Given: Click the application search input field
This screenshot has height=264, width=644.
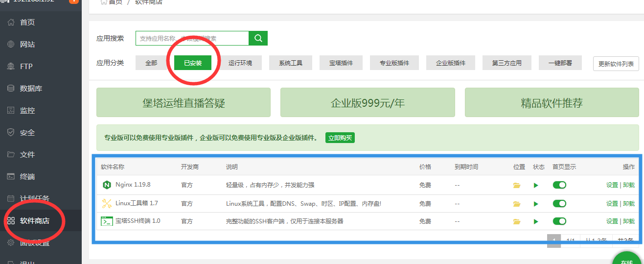Looking at the screenshot, I should (192, 38).
